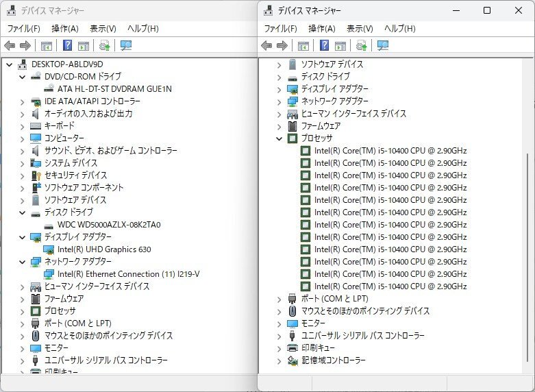Viewport: 535px width, 392px height.
Task: Select Intel(R) Ethernet Connection (11) I219-V adapter
Action: [128, 274]
